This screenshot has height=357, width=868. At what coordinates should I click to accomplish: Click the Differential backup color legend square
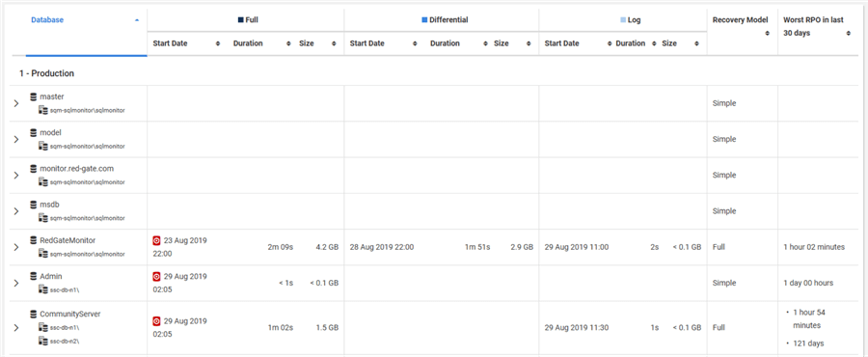click(424, 20)
